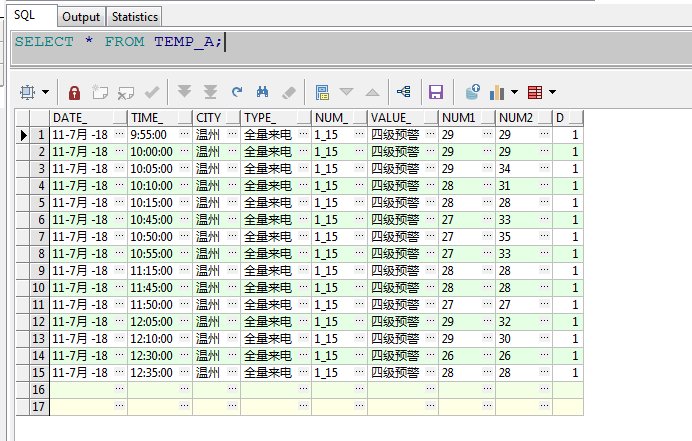Click the insert record icon

coord(100,92)
